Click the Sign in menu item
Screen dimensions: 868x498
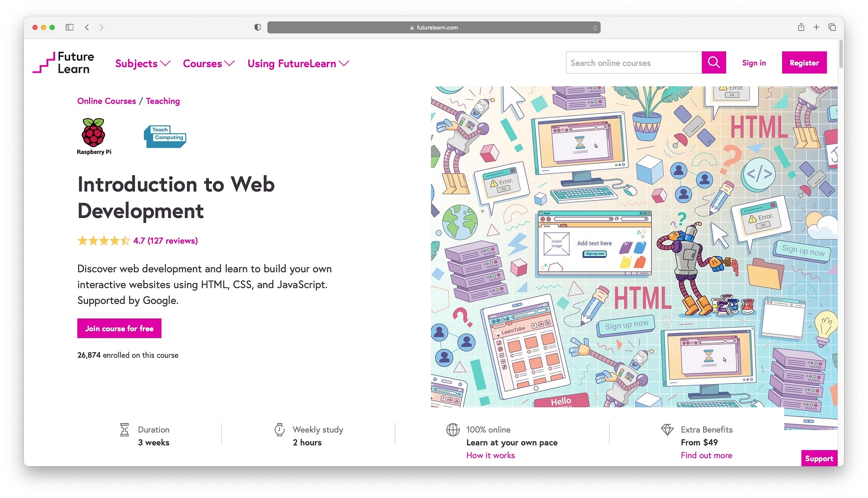click(753, 63)
